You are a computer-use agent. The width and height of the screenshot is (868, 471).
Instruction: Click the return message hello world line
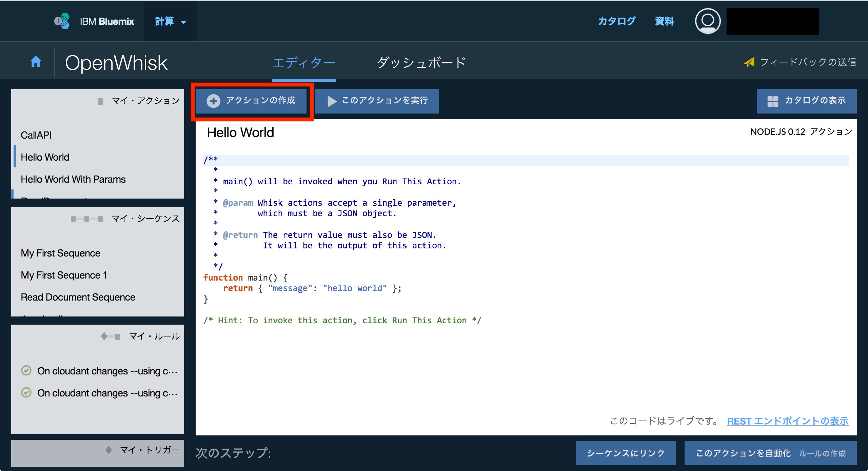312,288
